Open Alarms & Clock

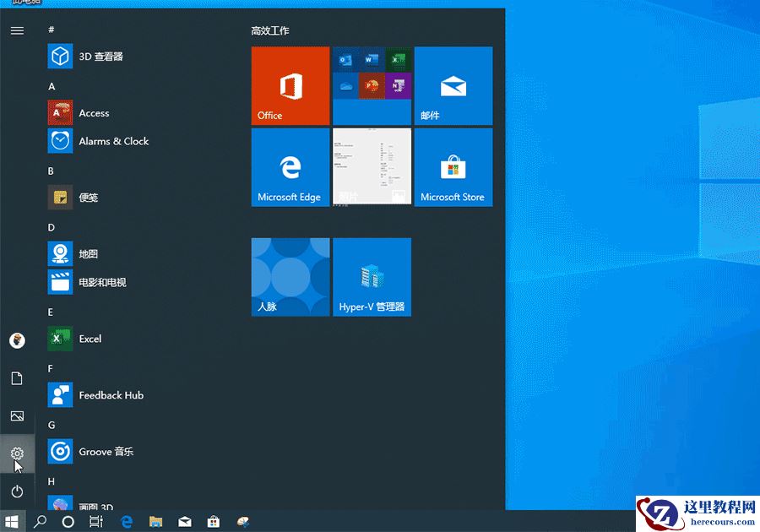[99, 141]
